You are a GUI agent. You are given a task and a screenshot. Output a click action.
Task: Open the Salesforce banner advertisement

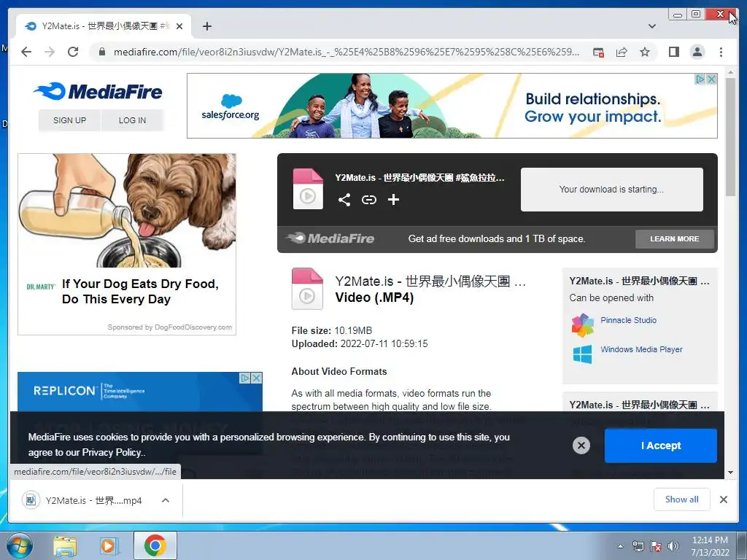(452, 106)
